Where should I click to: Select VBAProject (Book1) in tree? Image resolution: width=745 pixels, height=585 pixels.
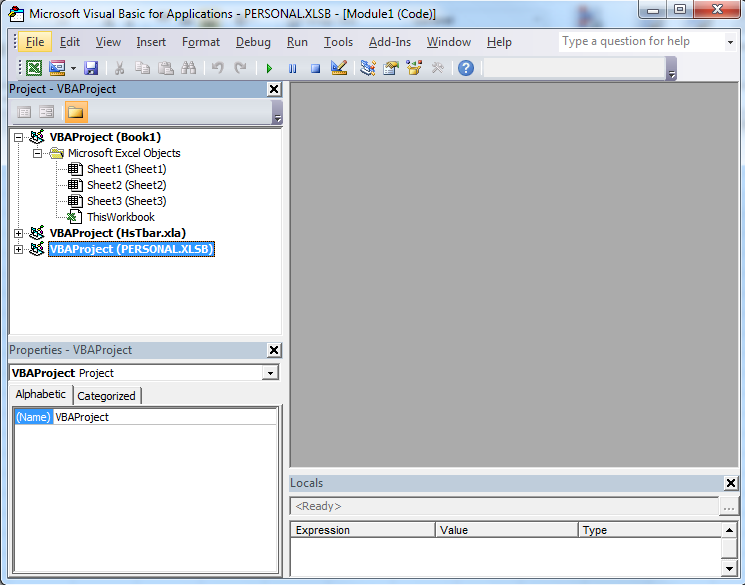(105, 137)
